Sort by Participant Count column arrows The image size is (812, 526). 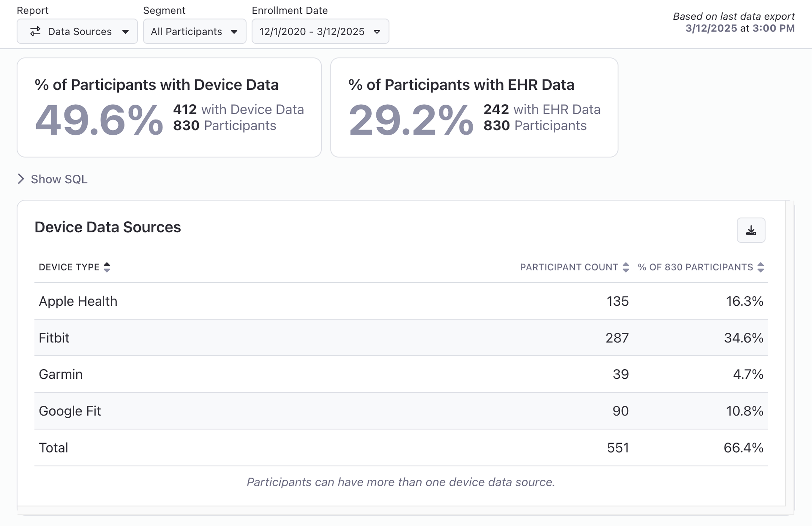(x=626, y=267)
